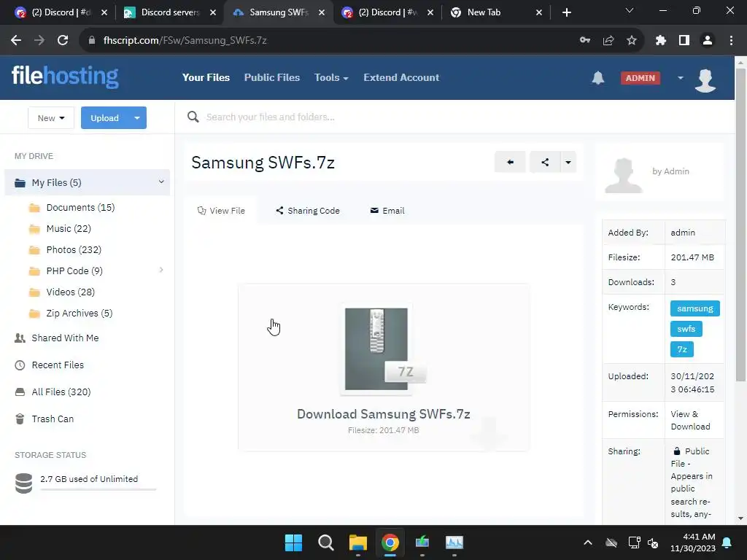Click the page vertical scrollbar
Screen dimensions: 747x560
pos(741,224)
